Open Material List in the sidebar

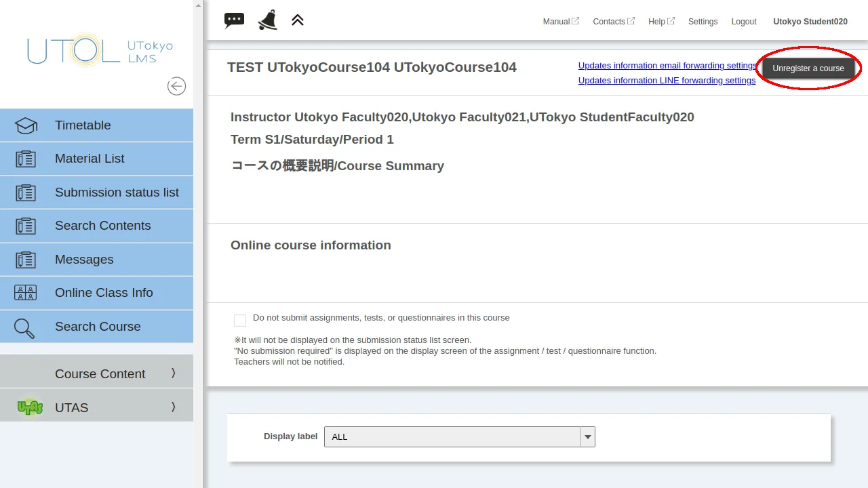90,159
